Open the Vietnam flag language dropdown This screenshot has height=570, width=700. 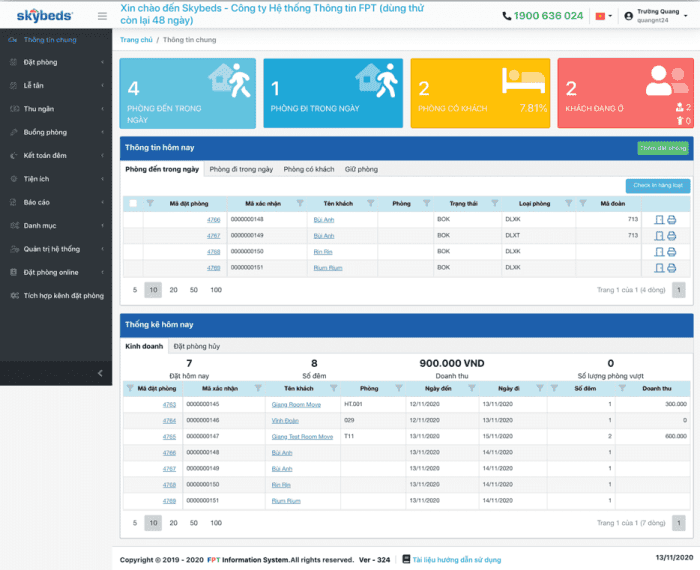click(604, 16)
